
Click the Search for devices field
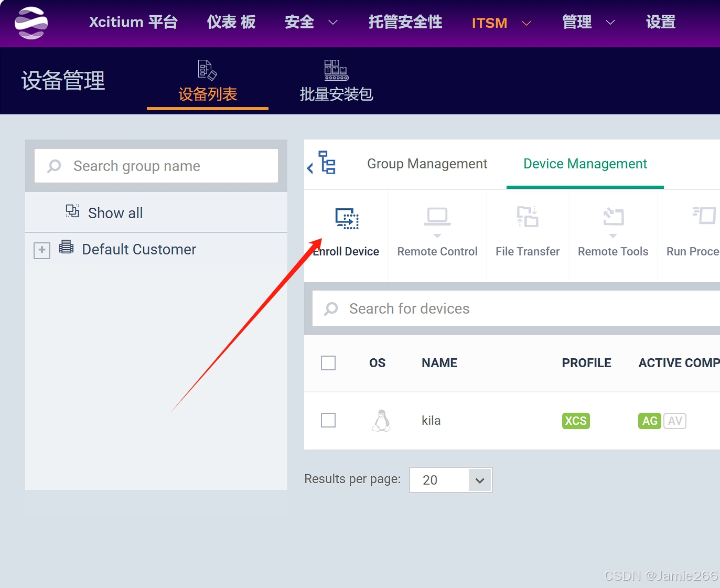(x=472, y=308)
